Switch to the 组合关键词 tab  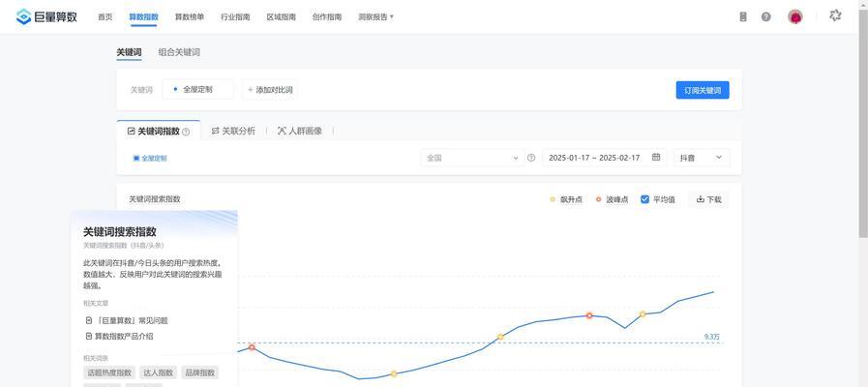pos(179,52)
